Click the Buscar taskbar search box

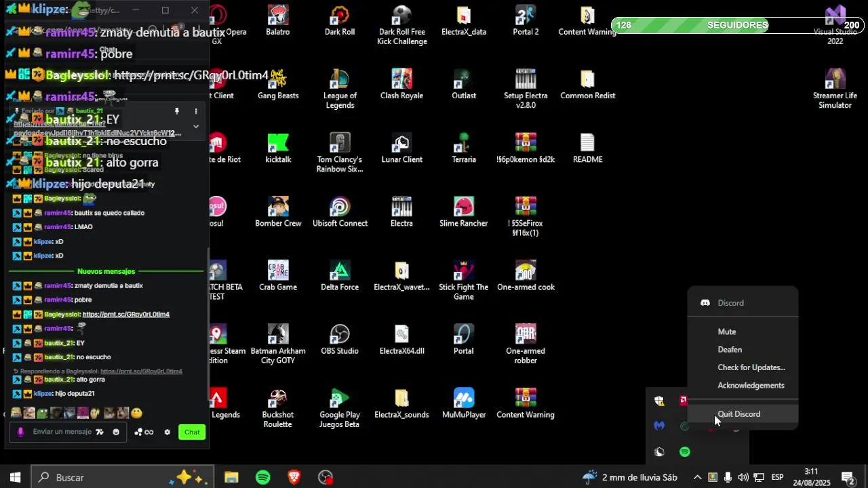point(123,477)
